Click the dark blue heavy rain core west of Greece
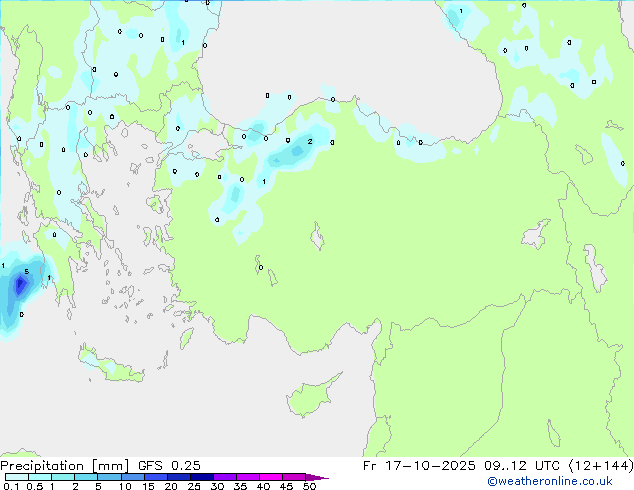634x490 pixels. 20,285
